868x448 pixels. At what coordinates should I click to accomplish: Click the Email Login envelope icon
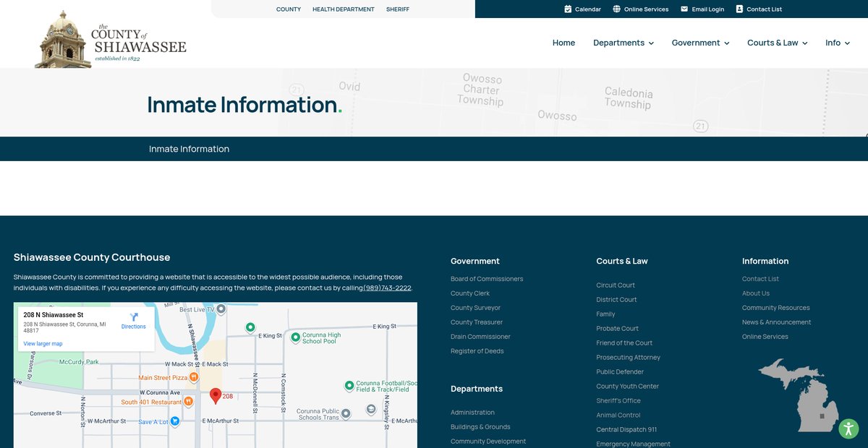[684, 9]
